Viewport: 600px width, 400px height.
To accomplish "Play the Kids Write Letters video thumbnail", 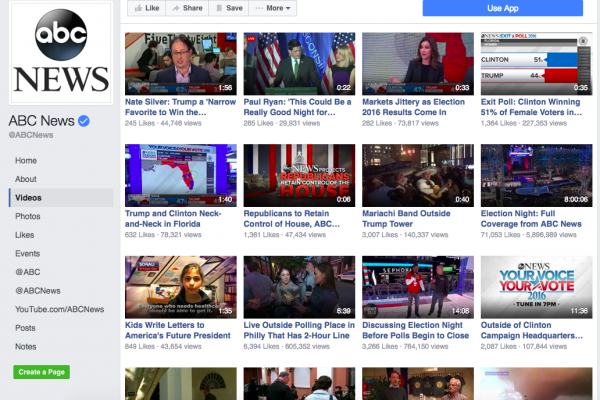I will point(181,287).
